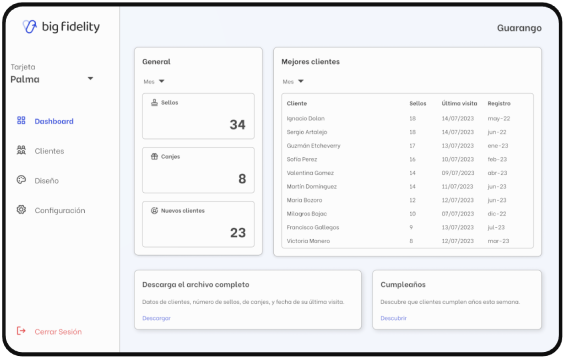Open the Configuración gear icon

click(x=21, y=210)
